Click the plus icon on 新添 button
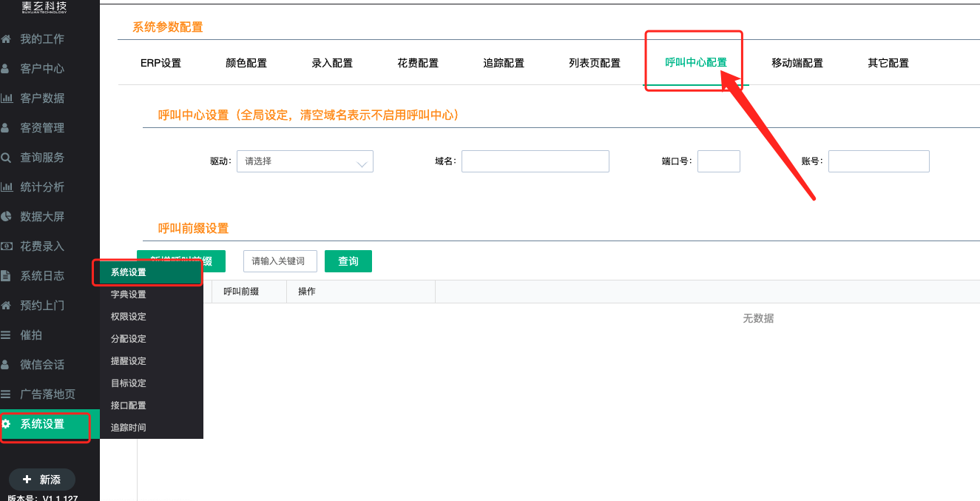The height and width of the screenshot is (501, 980). 27,480
